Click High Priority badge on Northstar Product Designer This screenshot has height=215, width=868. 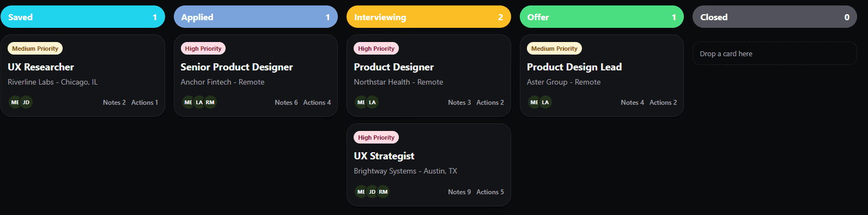(377, 49)
